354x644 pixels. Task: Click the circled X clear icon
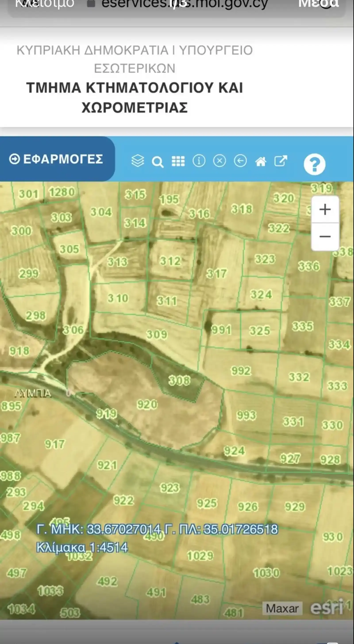pyautogui.click(x=220, y=161)
